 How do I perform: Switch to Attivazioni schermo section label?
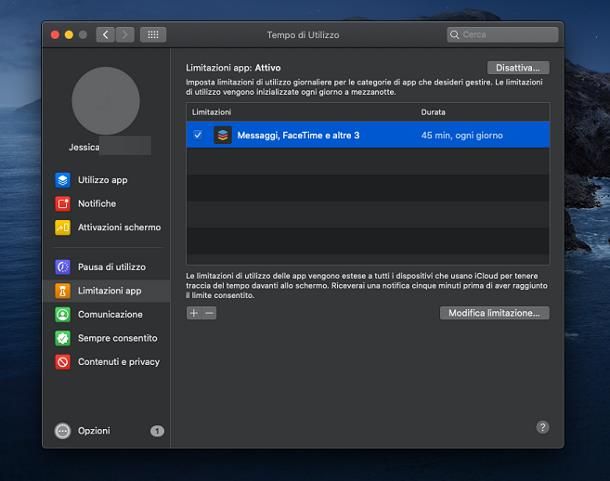[x=119, y=227]
